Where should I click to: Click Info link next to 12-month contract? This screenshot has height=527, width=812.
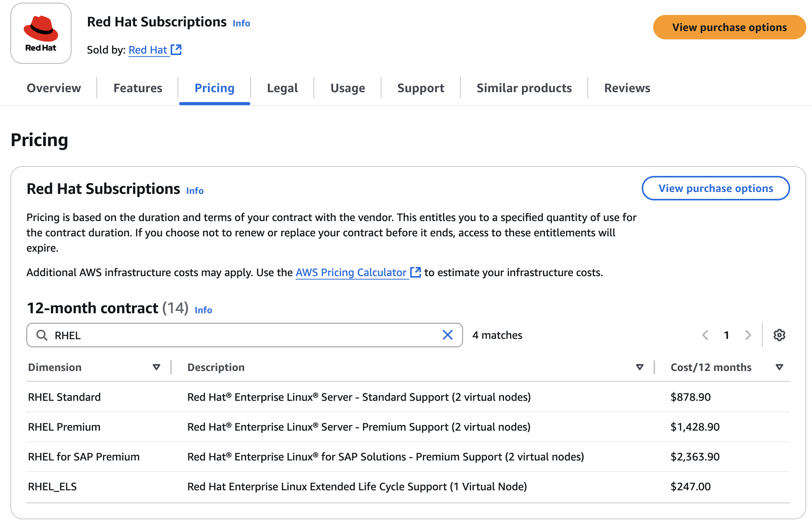tap(203, 310)
